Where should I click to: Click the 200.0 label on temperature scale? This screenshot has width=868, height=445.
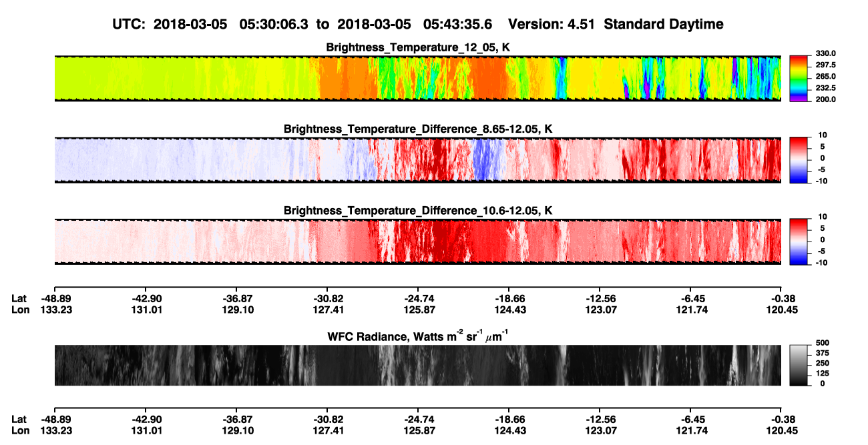pos(825,99)
